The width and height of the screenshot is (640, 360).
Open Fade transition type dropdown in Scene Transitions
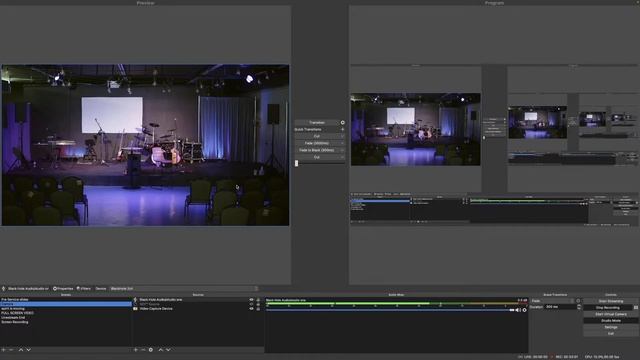click(x=552, y=301)
